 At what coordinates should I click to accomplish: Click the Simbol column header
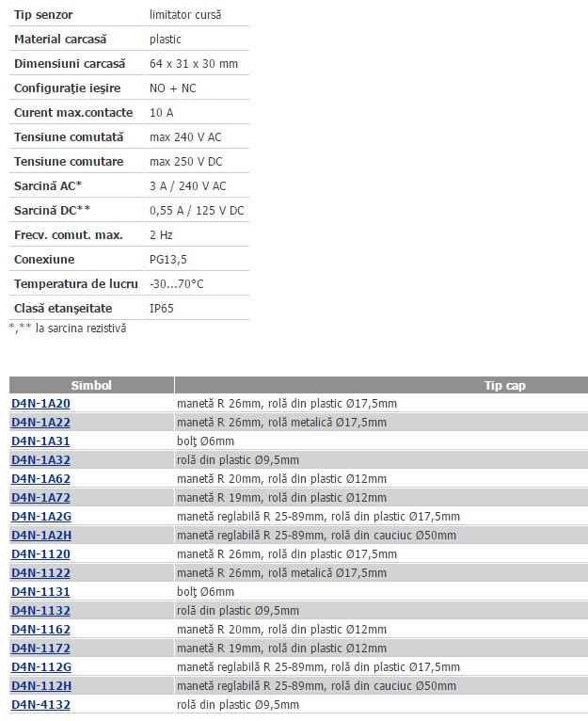(91, 385)
